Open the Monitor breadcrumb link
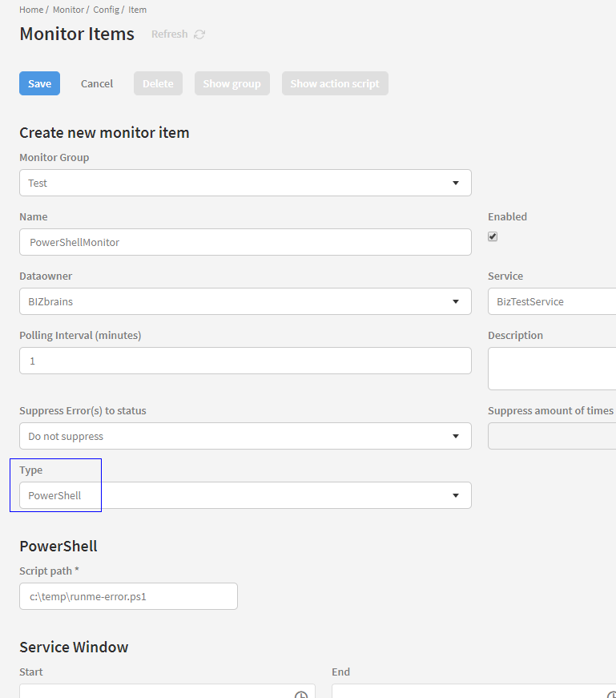Screen dimensions: 616x698 (x=68, y=10)
